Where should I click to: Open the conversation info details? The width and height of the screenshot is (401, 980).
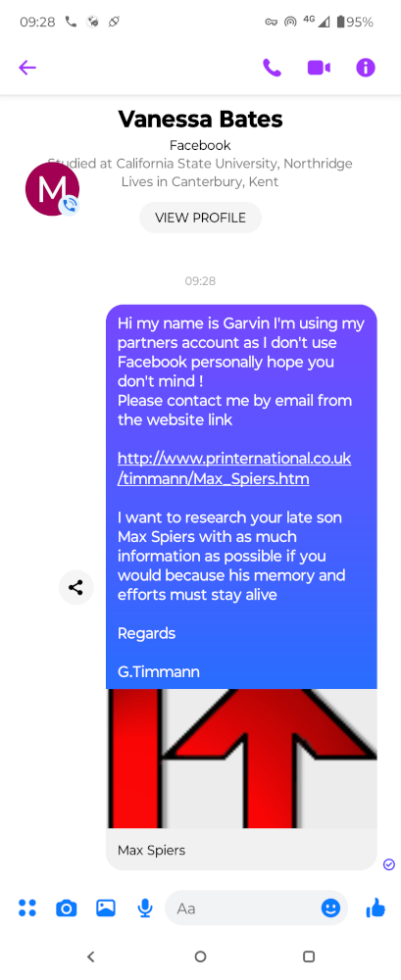click(366, 68)
